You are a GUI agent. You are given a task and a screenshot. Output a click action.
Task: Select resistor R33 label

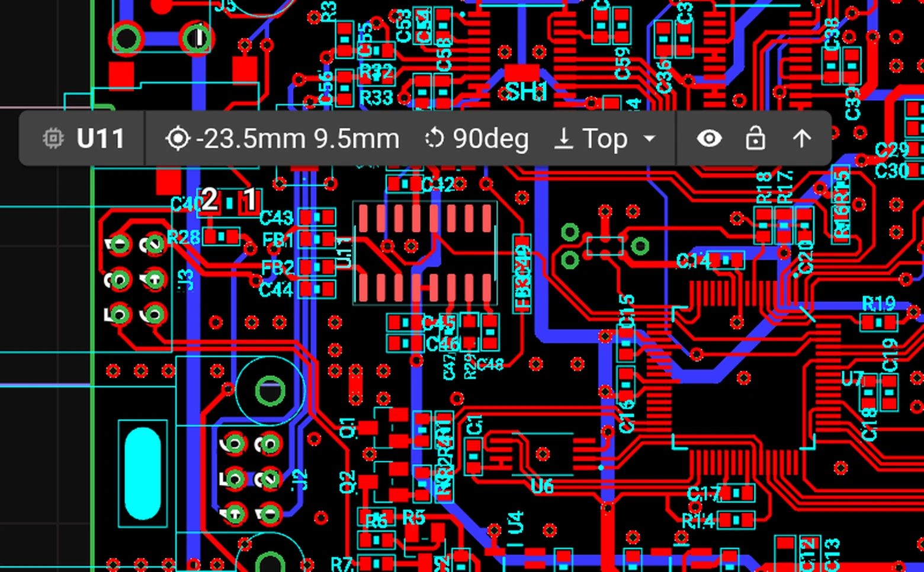point(377,97)
